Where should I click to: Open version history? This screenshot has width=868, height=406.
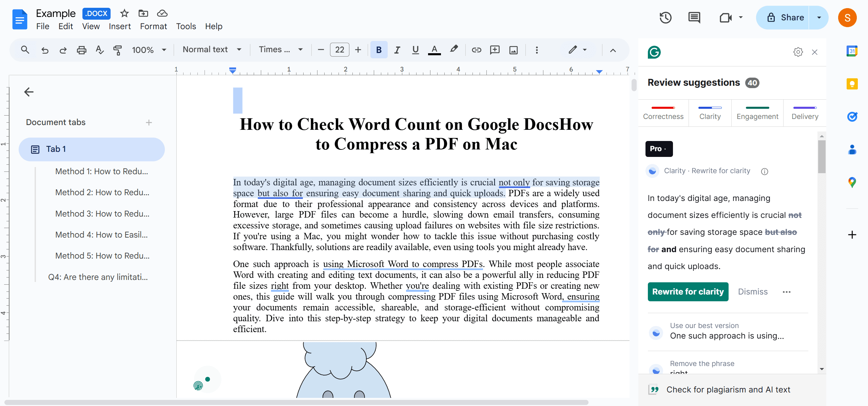click(666, 18)
